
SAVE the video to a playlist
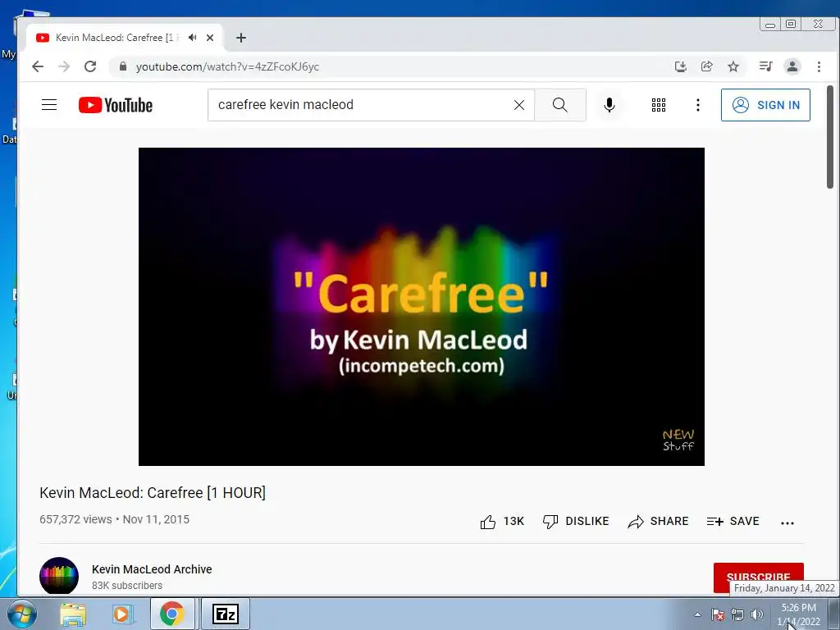click(733, 521)
